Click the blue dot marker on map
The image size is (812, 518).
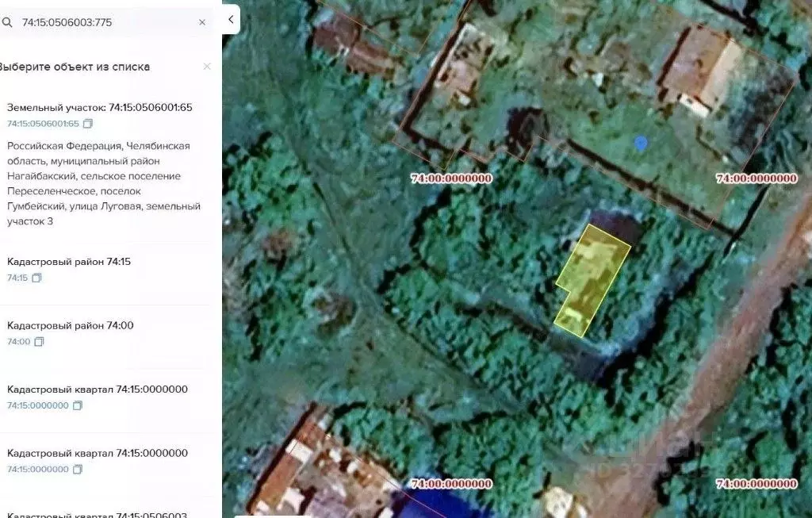(x=641, y=143)
